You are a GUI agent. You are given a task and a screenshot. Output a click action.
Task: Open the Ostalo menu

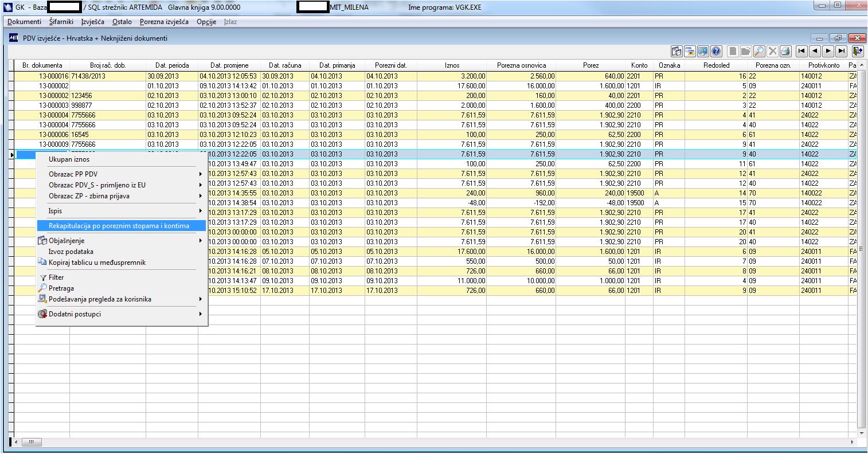[x=122, y=22]
